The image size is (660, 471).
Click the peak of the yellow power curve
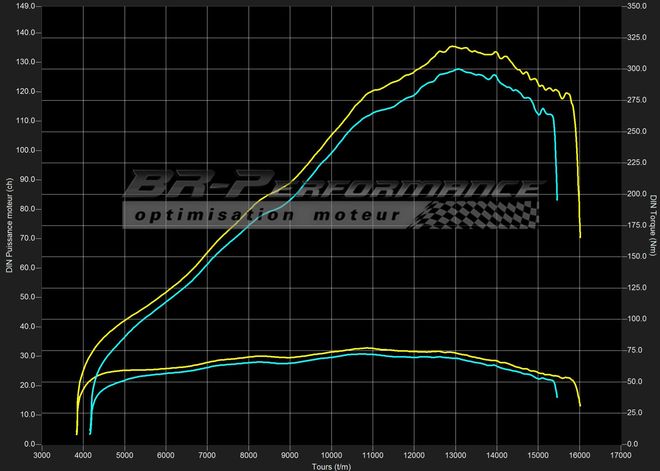tap(453, 46)
